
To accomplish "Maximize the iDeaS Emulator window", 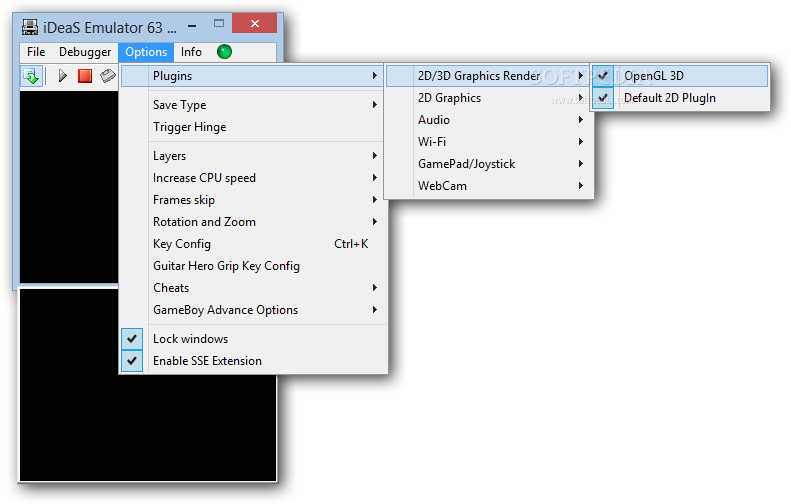I will (x=218, y=24).
